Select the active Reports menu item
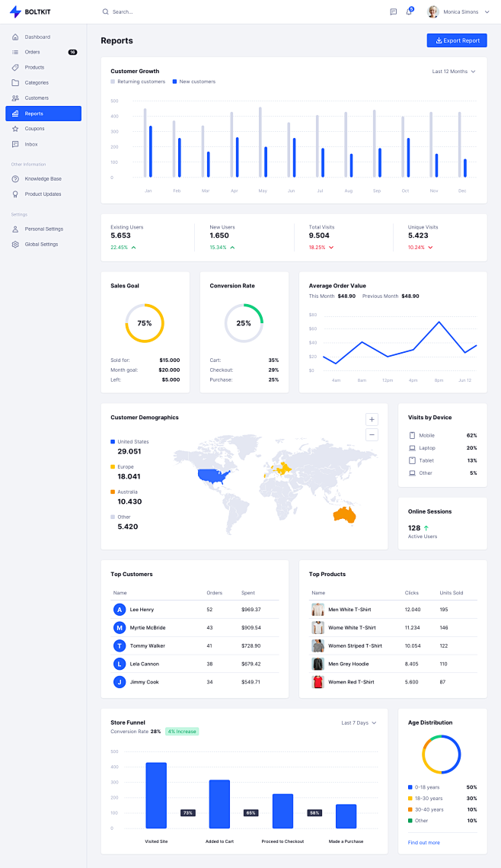The image size is (501, 868). pyautogui.click(x=43, y=114)
